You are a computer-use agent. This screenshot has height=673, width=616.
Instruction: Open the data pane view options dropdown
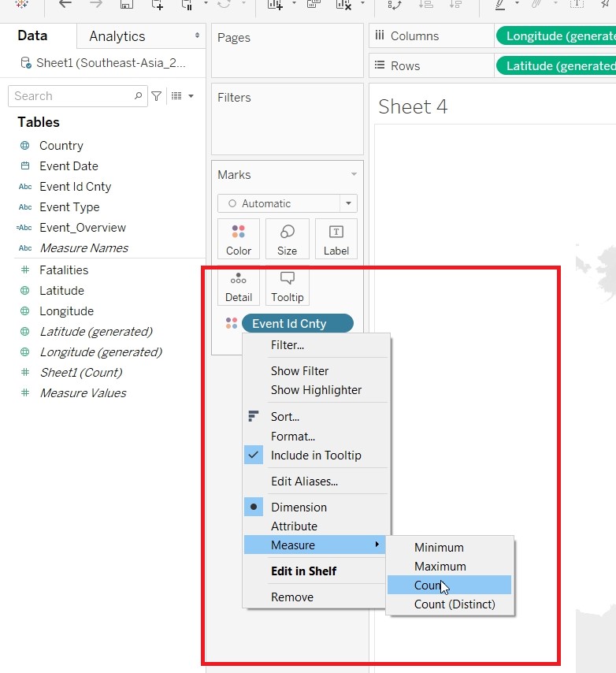pos(182,96)
